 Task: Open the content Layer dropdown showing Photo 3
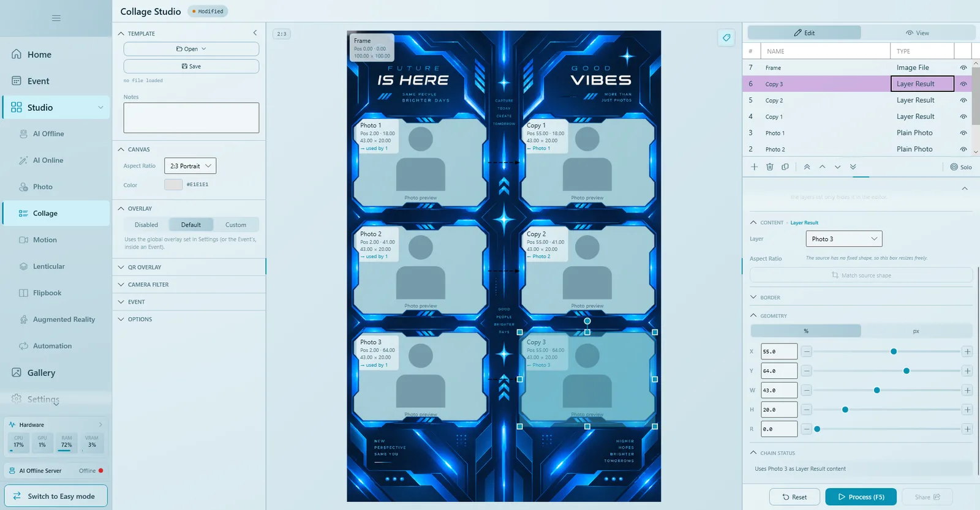pyautogui.click(x=844, y=239)
